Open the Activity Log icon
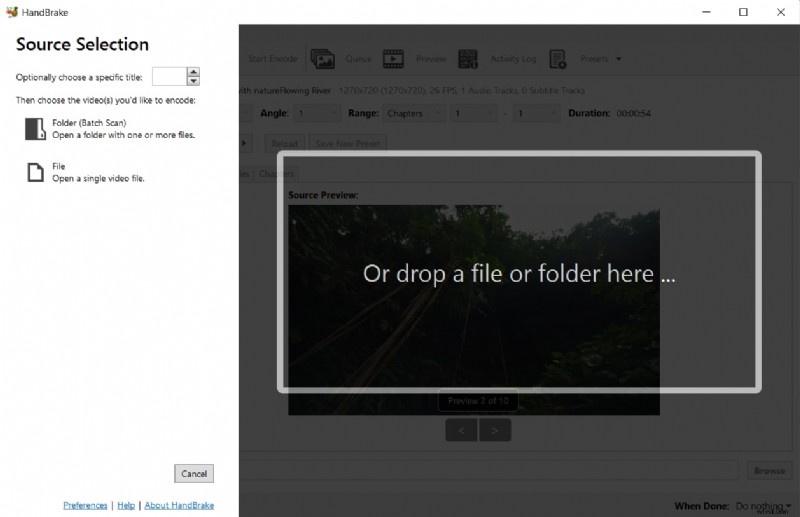The height and width of the screenshot is (517, 800). (468, 59)
